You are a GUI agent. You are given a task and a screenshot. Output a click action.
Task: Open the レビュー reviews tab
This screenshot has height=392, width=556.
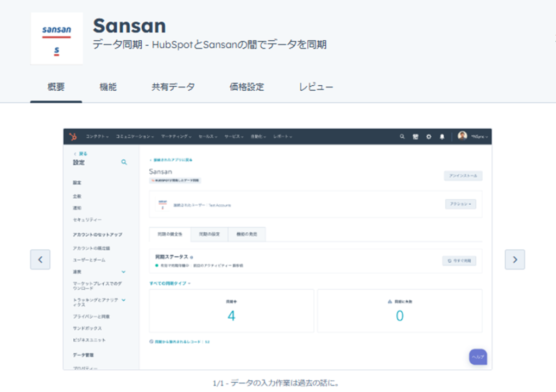(315, 87)
